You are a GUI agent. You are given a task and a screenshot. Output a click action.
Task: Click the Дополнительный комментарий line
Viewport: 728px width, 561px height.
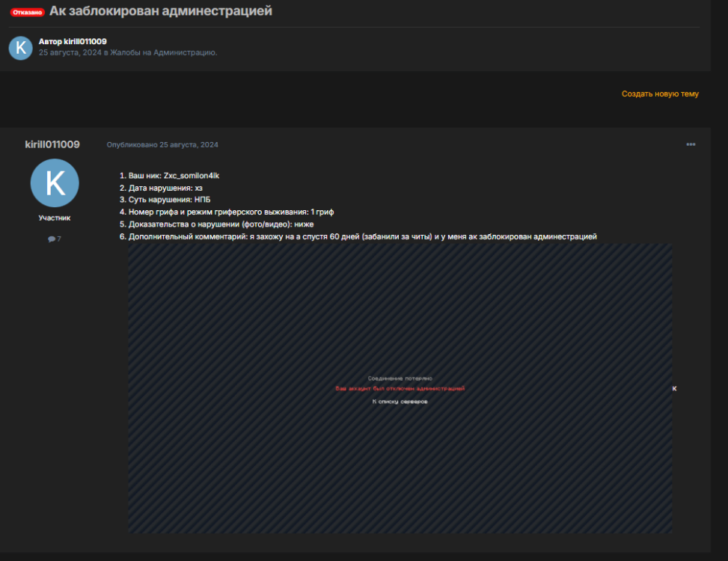[363, 236]
